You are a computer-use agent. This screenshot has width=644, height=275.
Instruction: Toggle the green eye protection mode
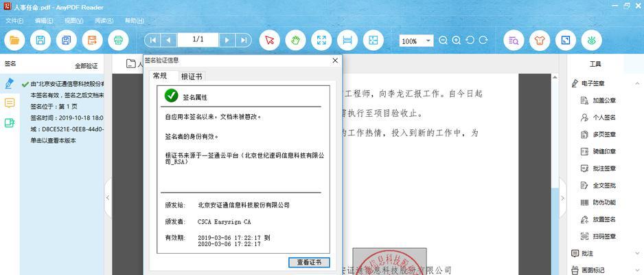pos(591,41)
